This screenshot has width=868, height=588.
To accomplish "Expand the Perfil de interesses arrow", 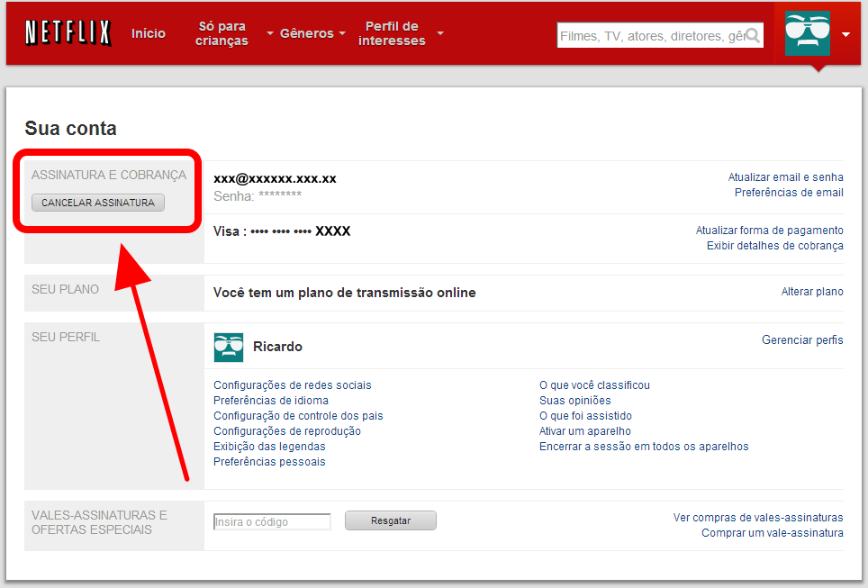I will coord(440,33).
